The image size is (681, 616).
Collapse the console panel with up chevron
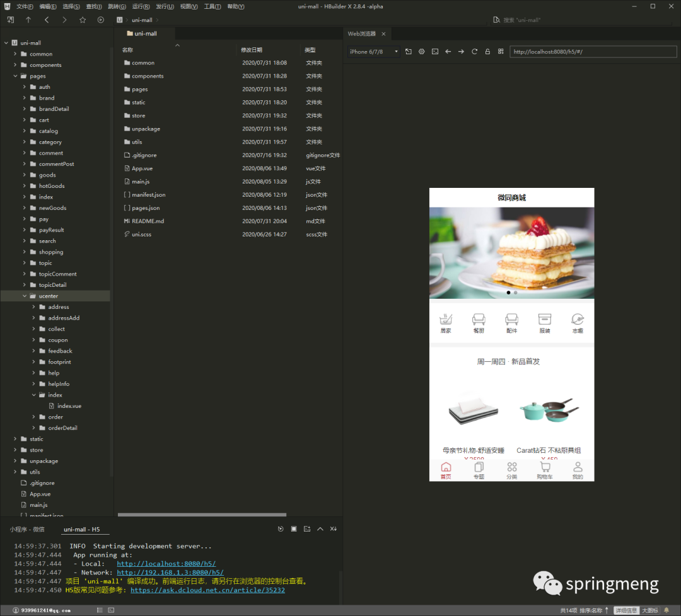pyautogui.click(x=320, y=529)
